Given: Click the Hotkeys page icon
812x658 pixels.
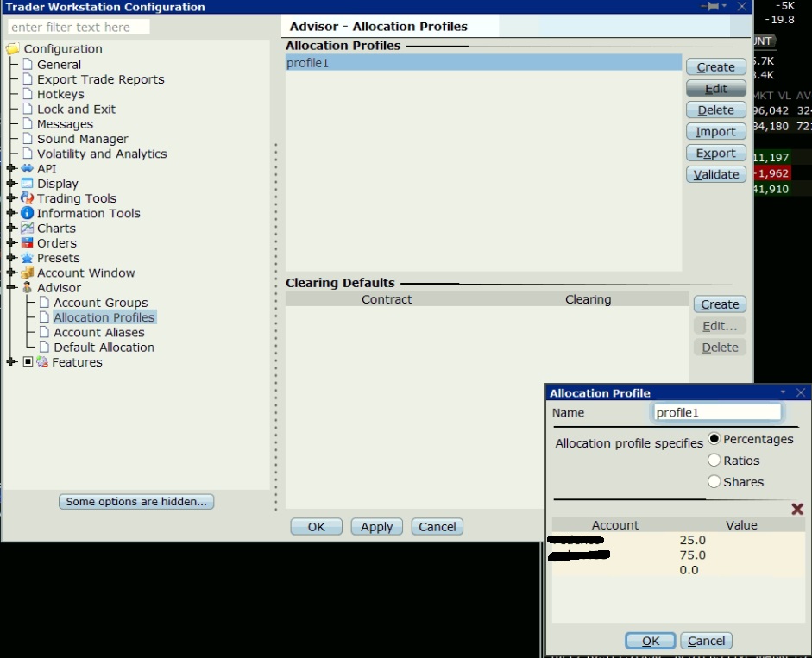Looking at the screenshot, I should click(28, 94).
